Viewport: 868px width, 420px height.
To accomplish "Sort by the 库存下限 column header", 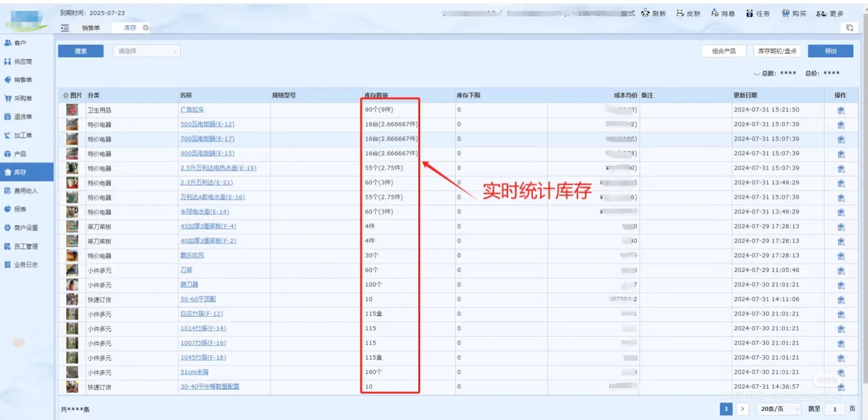I will tap(468, 95).
